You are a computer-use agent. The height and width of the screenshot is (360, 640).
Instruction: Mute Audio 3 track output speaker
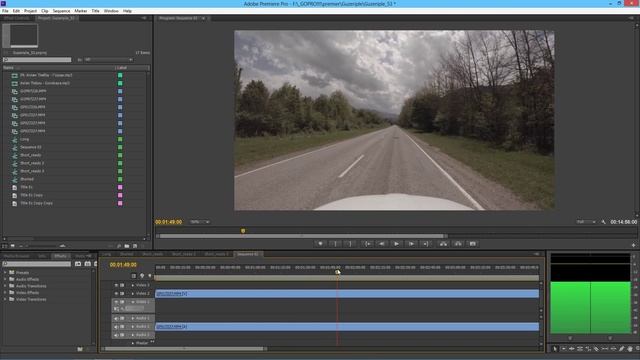click(116, 335)
